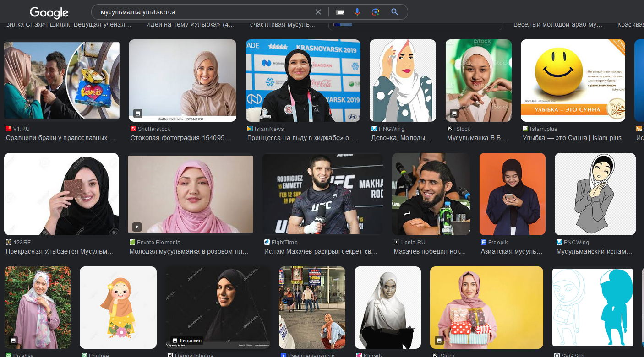
Task: Open the Envato pink hijab thumbnail
Action: pyautogui.click(x=191, y=194)
